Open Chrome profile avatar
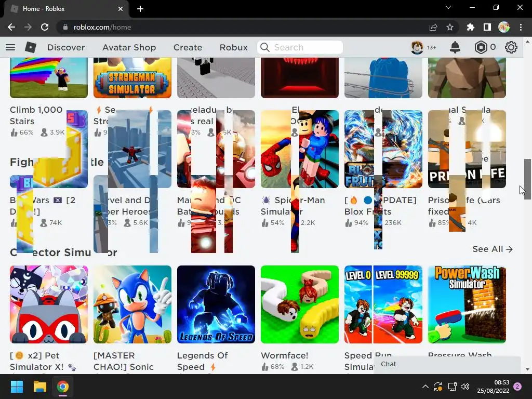 504,27
